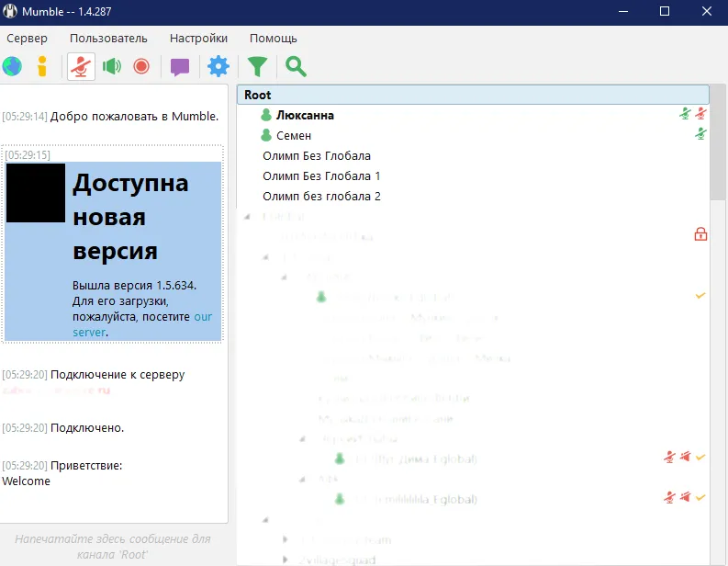Click log entry 'Добро пожаловать в Mumble.'
This screenshot has width=728, height=566.
point(134,116)
